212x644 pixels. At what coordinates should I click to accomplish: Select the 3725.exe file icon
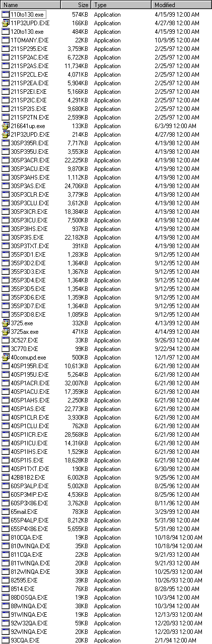6,323
